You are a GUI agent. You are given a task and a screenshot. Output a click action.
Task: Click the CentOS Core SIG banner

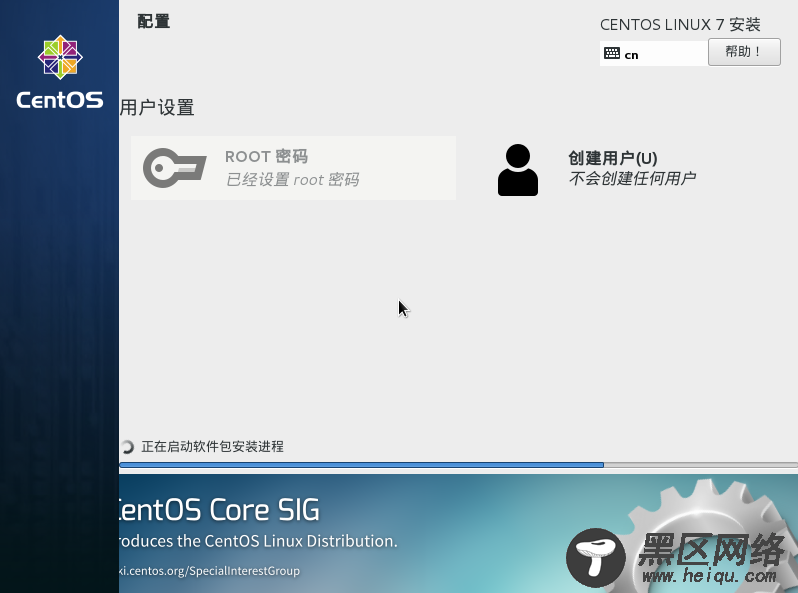458,533
